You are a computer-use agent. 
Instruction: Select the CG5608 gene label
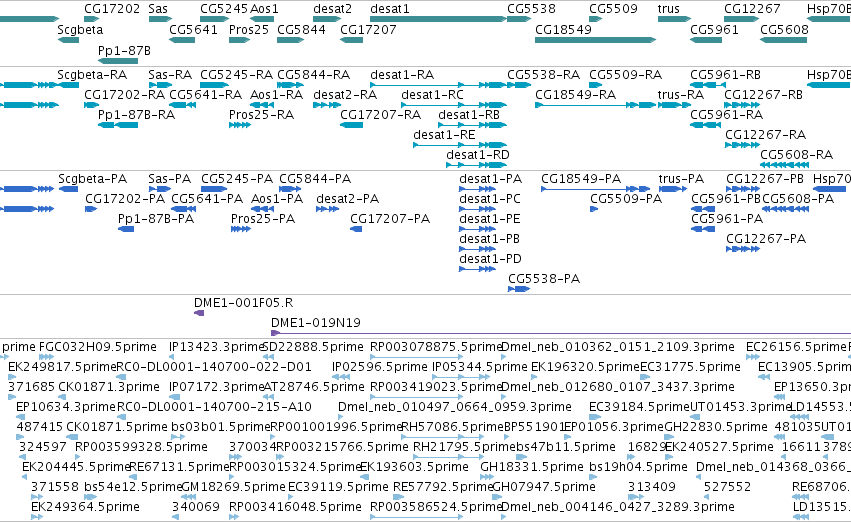(784, 30)
